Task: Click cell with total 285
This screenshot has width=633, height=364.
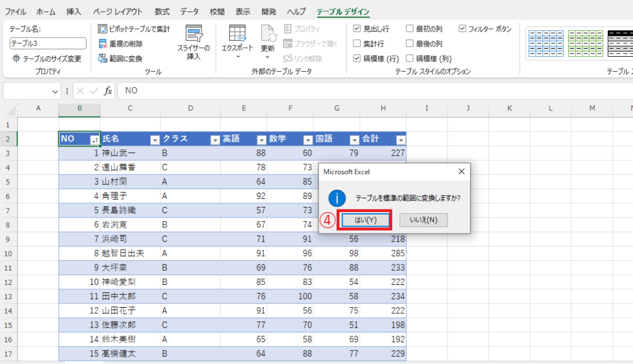Action: pos(383,253)
